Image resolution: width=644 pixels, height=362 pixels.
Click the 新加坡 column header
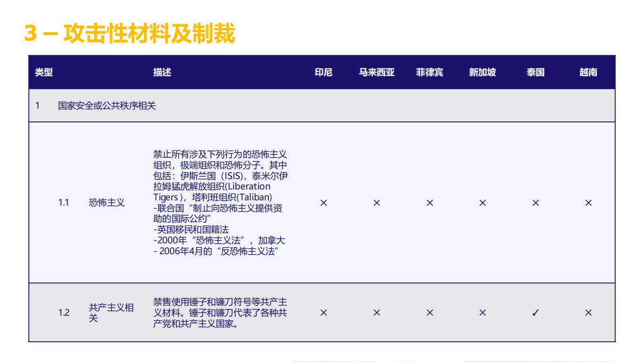pos(483,72)
